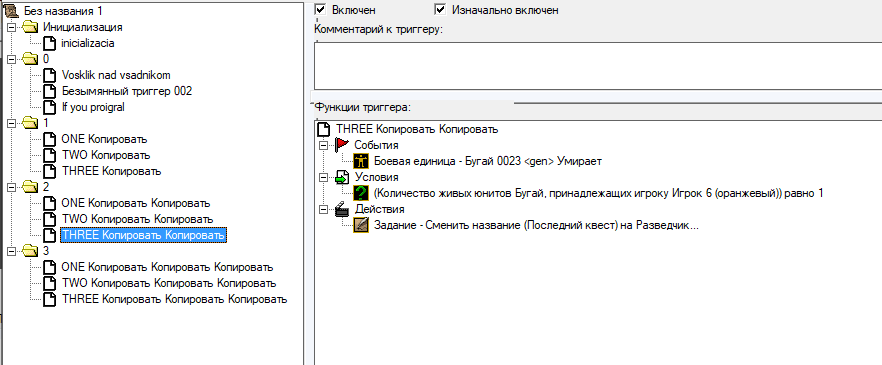Select the condition about живых юнитов Бугай

(x=598, y=193)
